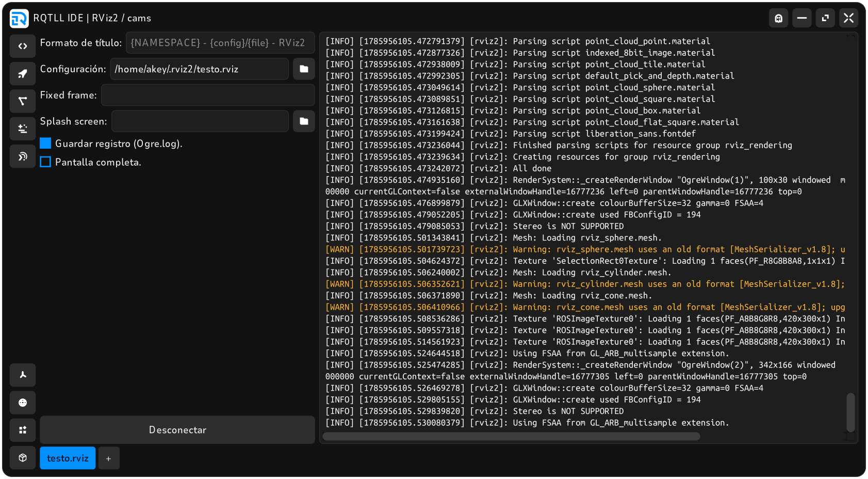Image resolution: width=868 pixels, height=479 pixels.
Task: Click 'Parsing script point_cloud_sphere.material' line
Action: click(520, 88)
